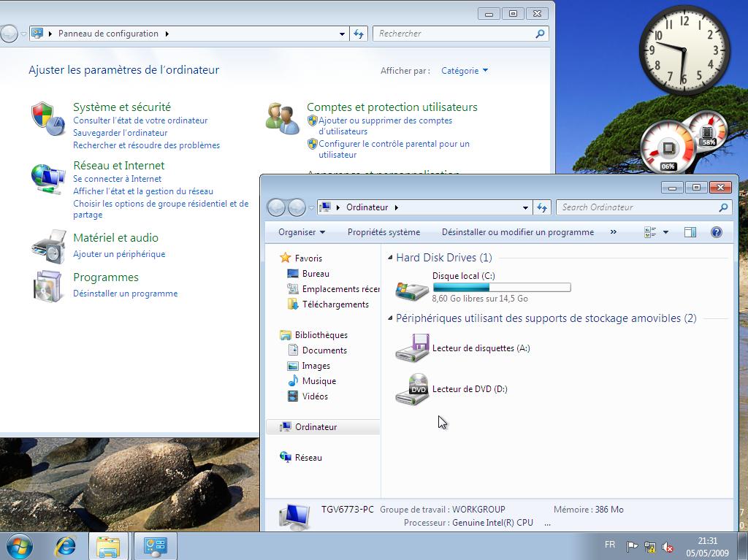
Task: Select Musique library in navigation pane
Action: (x=318, y=380)
